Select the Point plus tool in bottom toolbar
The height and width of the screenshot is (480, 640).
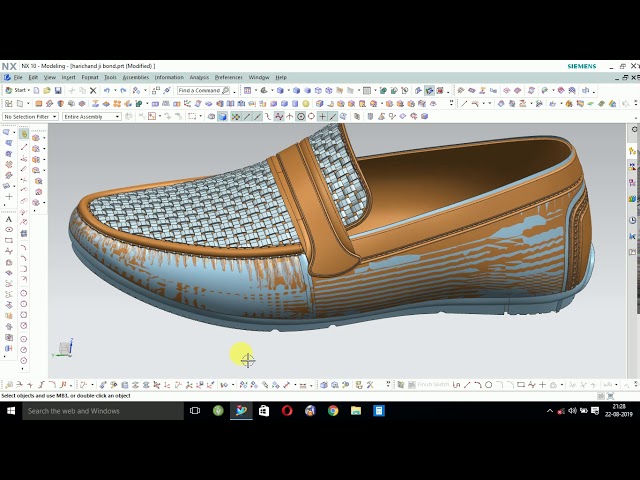click(542, 384)
